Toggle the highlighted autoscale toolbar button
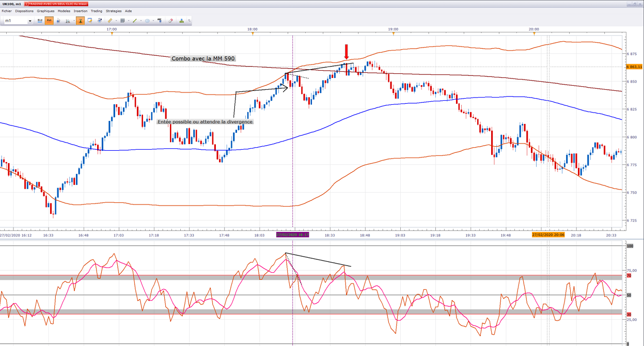 pyautogui.click(x=81, y=21)
